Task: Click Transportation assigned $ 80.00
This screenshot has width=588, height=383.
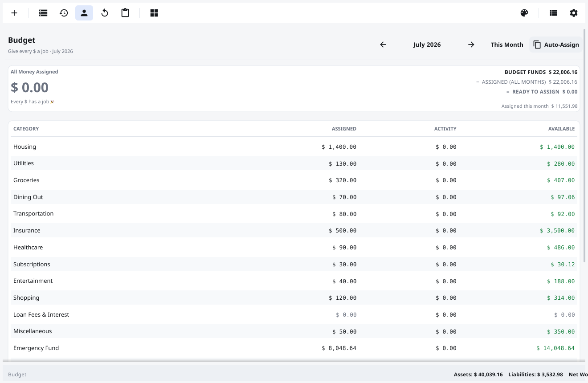Action: click(x=344, y=214)
